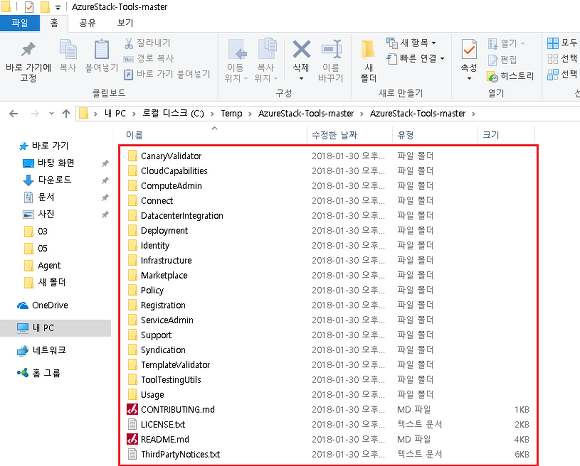Click the Delete (삭제) X icon
This screenshot has width=580, height=466.
tap(301, 49)
